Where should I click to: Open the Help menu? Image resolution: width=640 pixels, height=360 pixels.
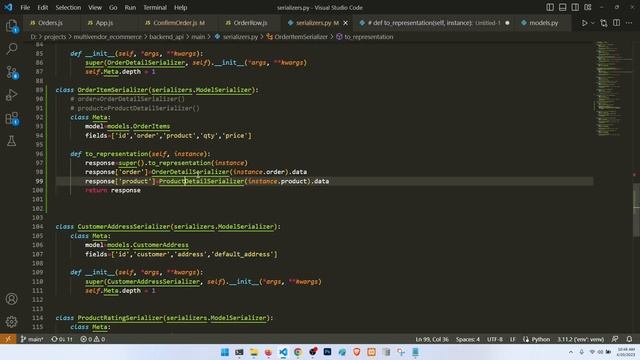tap(180, 7)
